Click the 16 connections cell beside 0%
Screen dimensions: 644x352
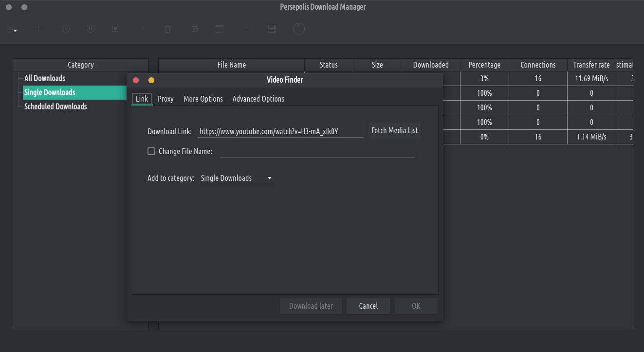click(538, 137)
